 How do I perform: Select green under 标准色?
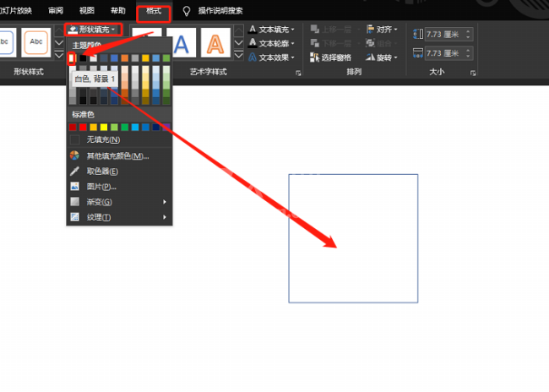pyautogui.click(x=125, y=128)
